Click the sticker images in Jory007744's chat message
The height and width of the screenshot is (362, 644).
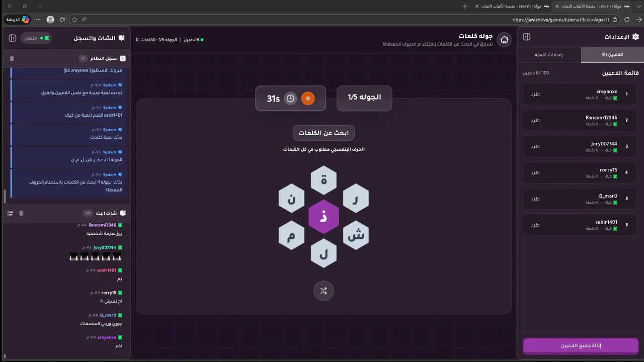pyautogui.click(x=95, y=256)
